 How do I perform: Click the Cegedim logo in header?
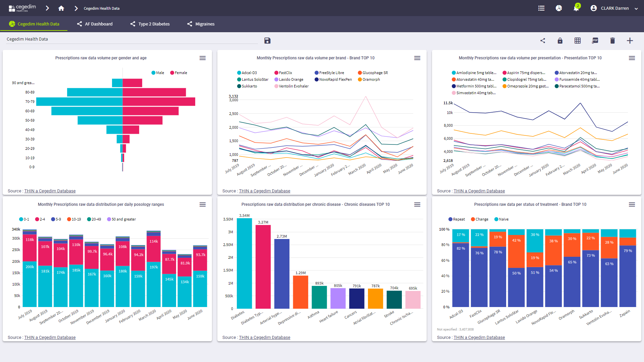coord(22,8)
